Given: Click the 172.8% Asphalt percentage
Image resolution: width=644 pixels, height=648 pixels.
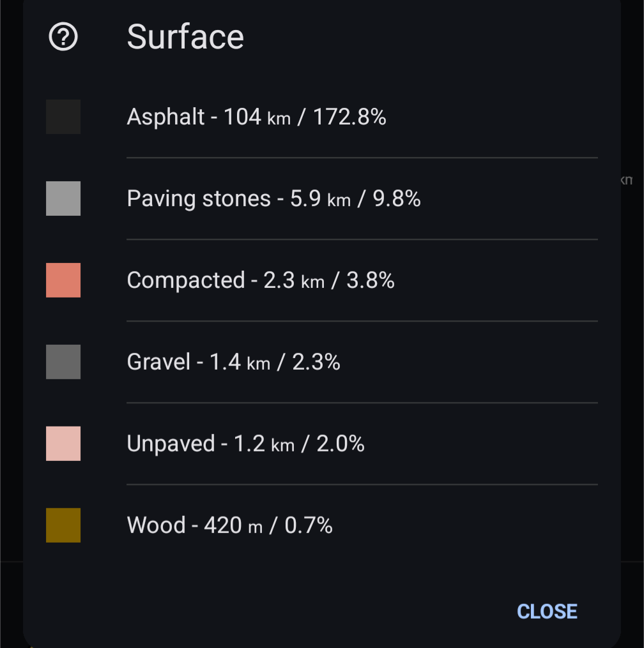Looking at the screenshot, I should tap(349, 117).
